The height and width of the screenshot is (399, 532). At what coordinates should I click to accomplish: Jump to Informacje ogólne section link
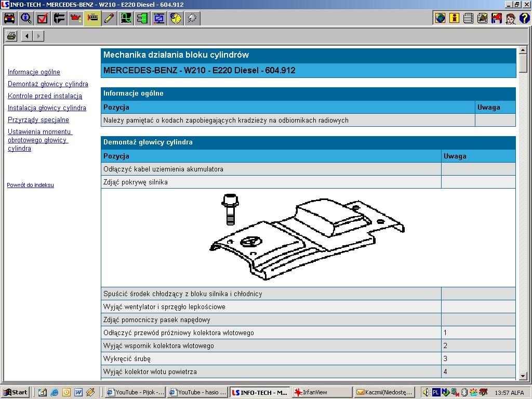coord(34,72)
